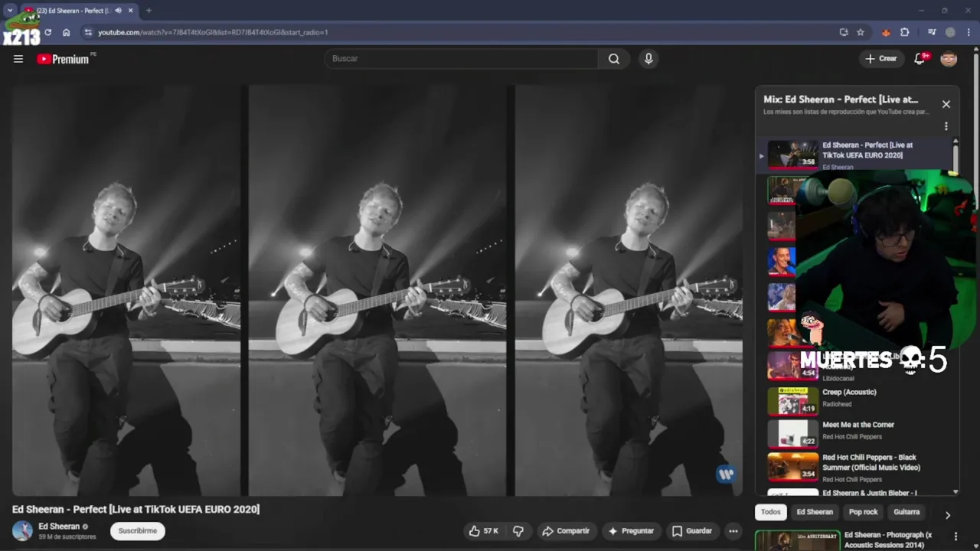This screenshot has width=980, height=551.
Task: Reload the page in the browser
Action: pos(48,32)
